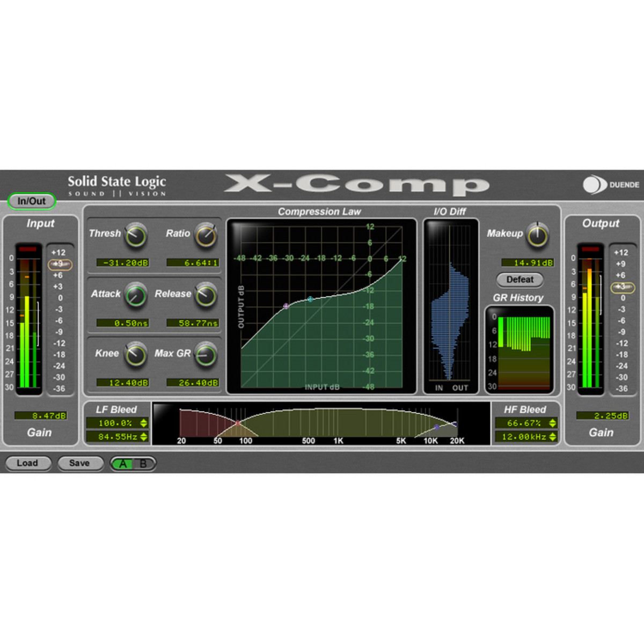Click the LF Bleed 84.55Hz stepper arrows
The width and height of the screenshot is (644, 644).
coord(143,437)
